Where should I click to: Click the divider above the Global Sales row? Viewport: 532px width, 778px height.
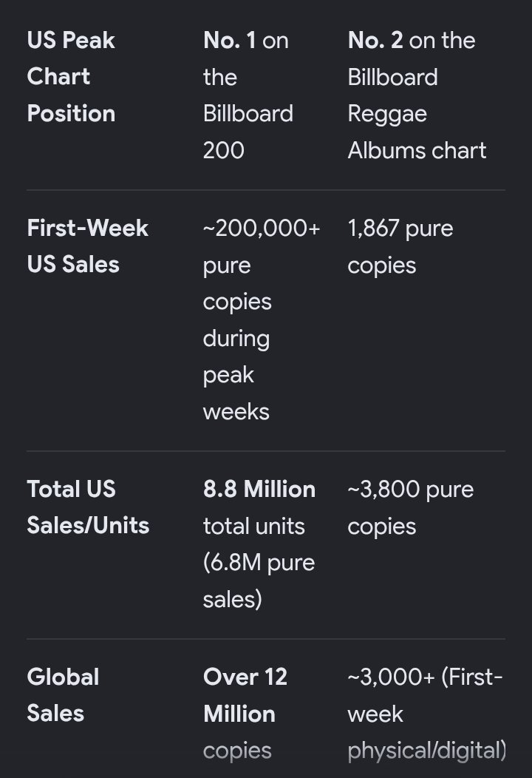266,639
